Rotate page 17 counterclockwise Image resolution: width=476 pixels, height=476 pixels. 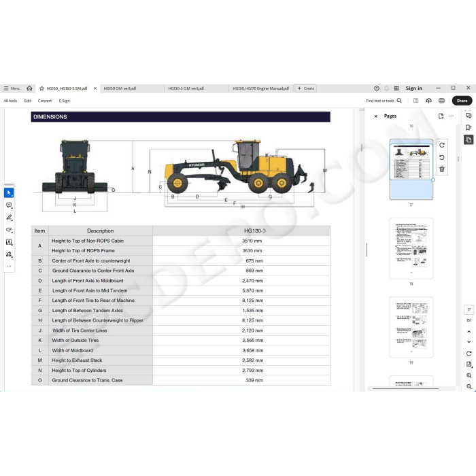(x=442, y=157)
